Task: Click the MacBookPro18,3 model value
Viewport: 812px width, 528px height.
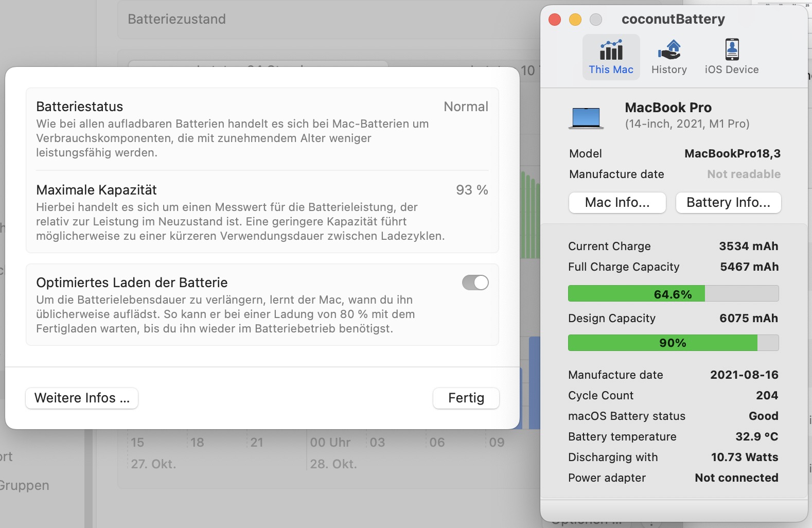Action: click(732, 153)
